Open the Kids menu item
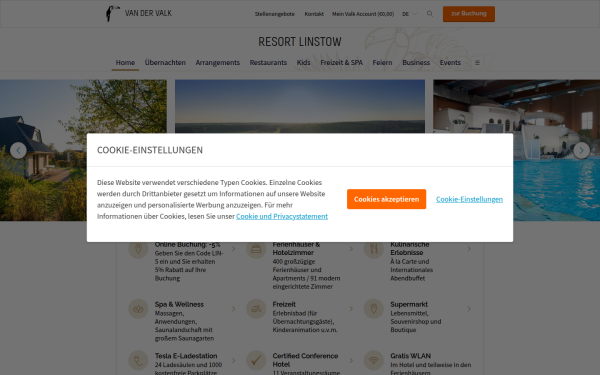 point(303,62)
